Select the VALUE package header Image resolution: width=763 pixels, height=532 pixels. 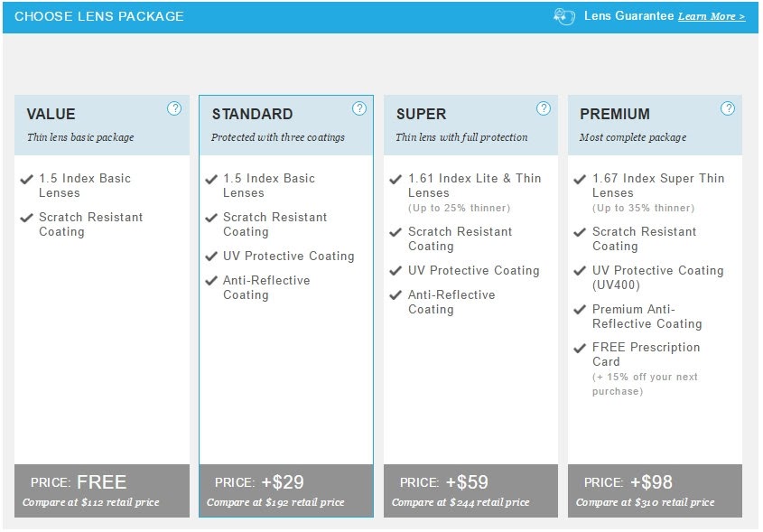102,125
